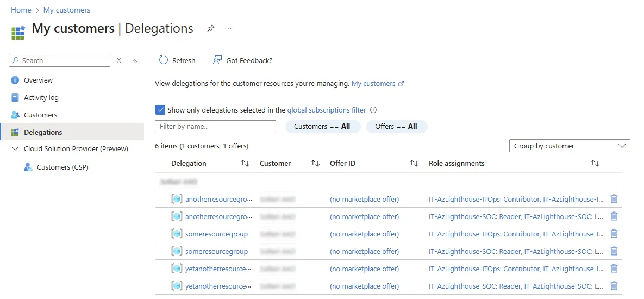Collapse the sidebar using the double chevron
This screenshot has height=299, width=644.
click(135, 60)
